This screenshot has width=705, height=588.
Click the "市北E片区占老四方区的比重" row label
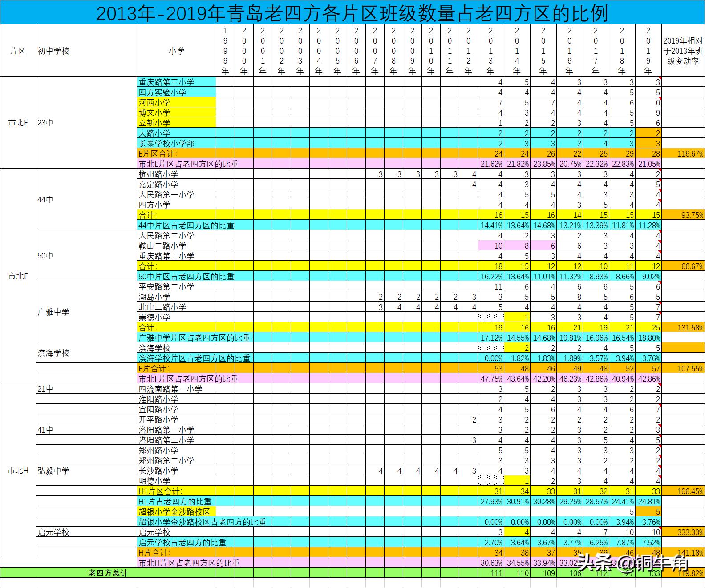click(x=188, y=164)
